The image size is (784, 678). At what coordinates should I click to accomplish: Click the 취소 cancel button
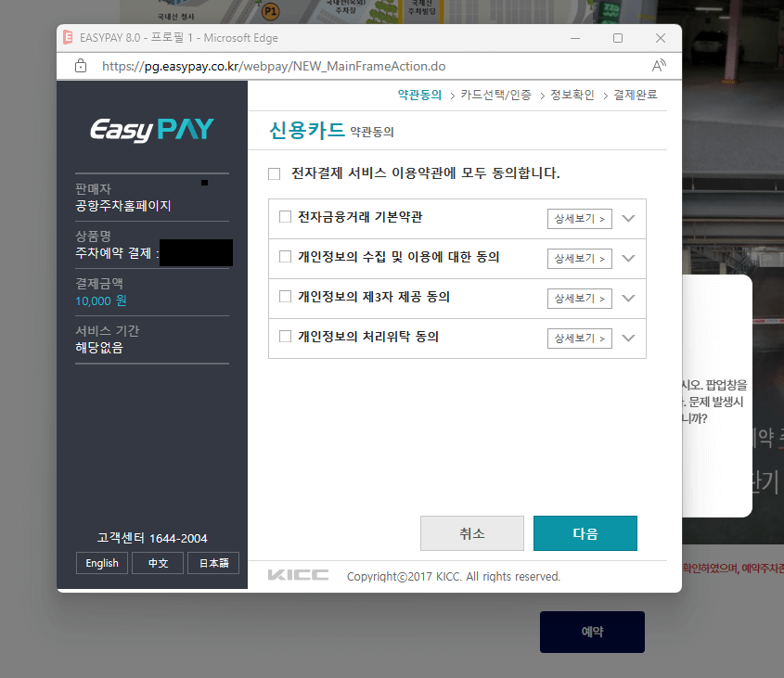click(x=472, y=533)
